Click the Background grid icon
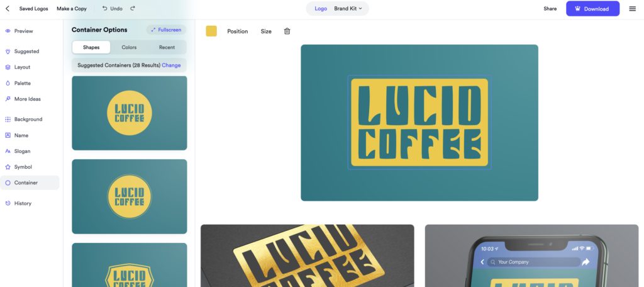The image size is (644, 287). click(x=8, y=119)
